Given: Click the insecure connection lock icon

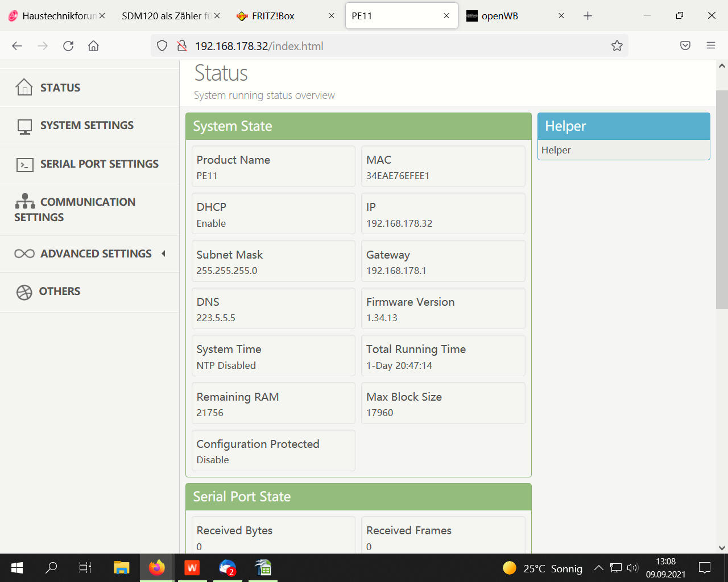Looking at the screenshot, I should (x=182, y=46).
